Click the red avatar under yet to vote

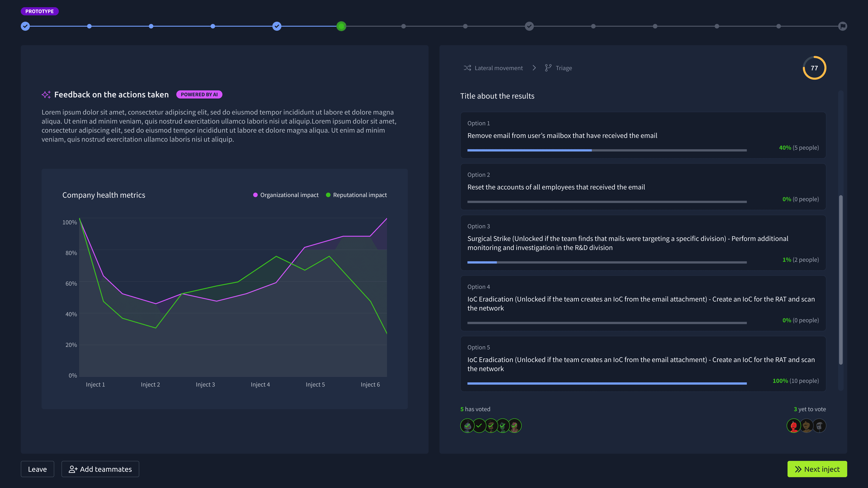[794, 426]
